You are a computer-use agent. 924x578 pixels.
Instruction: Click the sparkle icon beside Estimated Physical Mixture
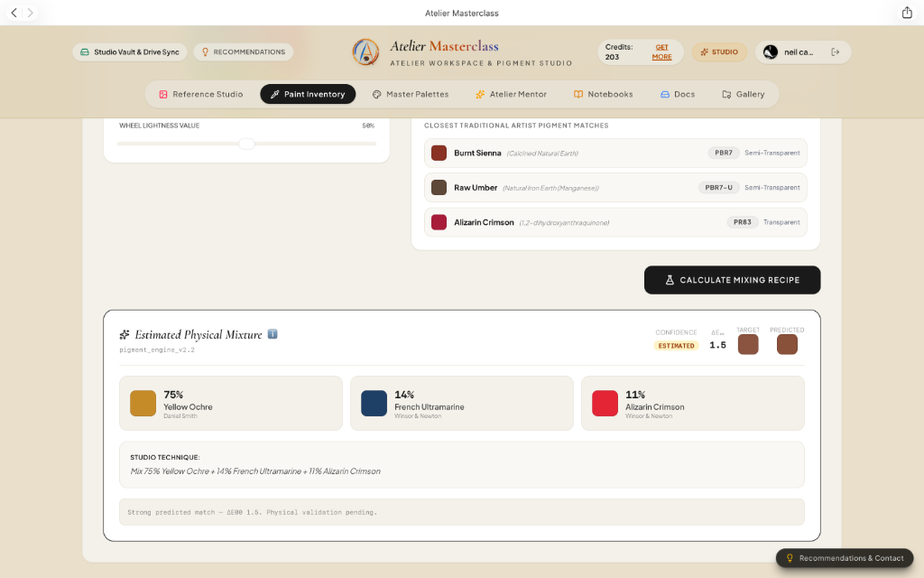point(125,335)
